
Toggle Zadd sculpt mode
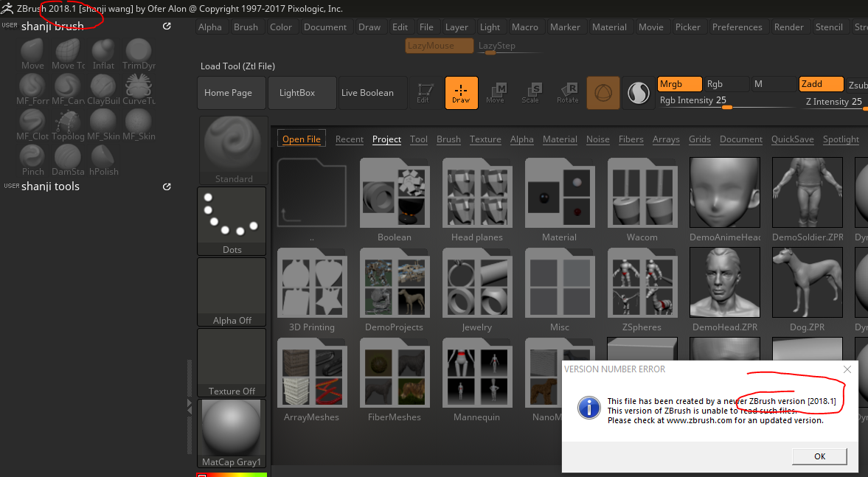tap(821, 84)
